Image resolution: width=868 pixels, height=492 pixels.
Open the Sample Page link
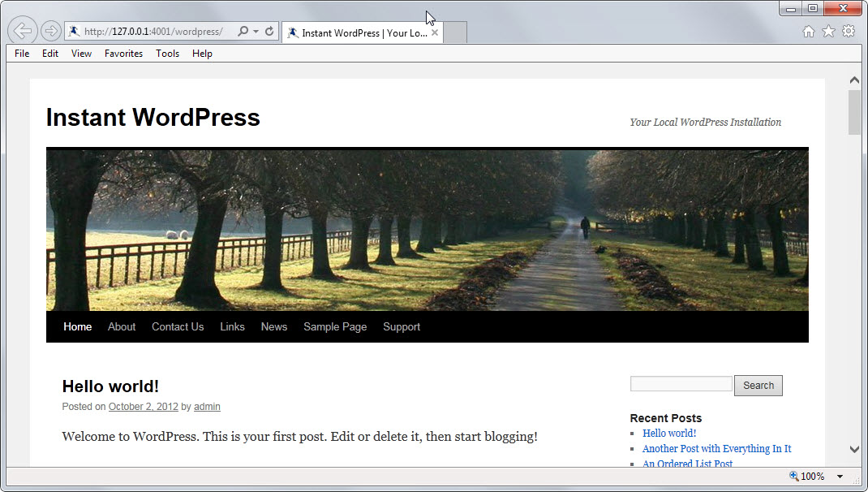point(335,327)
